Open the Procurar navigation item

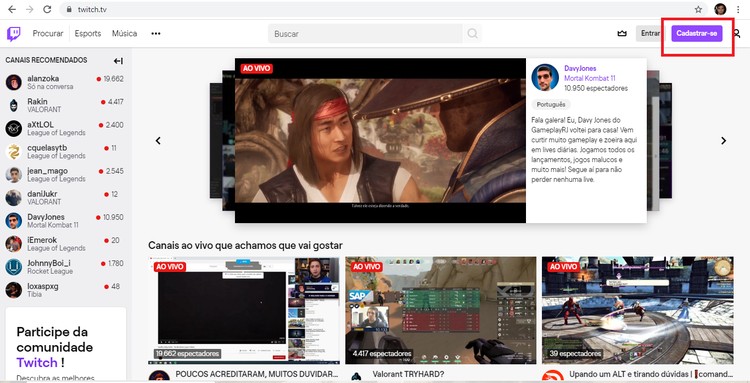(47, 33)
